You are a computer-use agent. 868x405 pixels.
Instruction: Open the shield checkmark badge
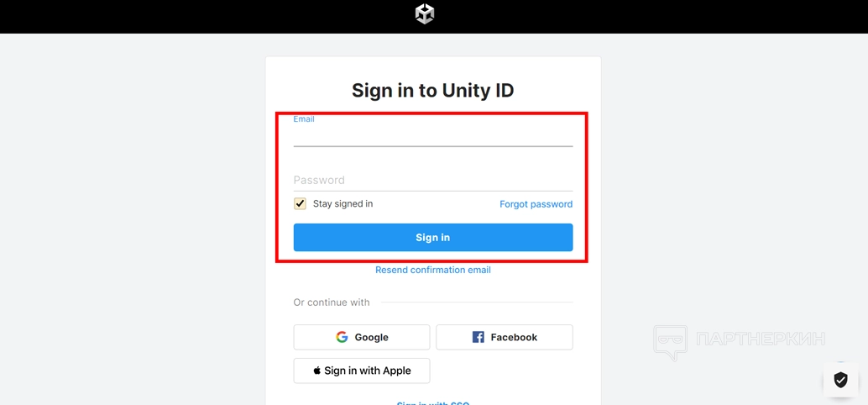click(x=840, y=381)
